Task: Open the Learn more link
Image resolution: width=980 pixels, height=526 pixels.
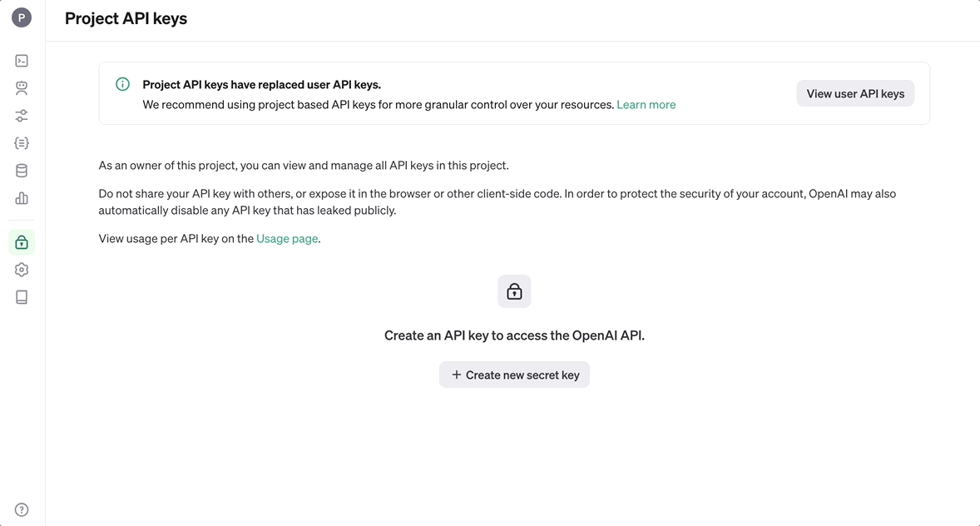Action: [x=646, y=104]
